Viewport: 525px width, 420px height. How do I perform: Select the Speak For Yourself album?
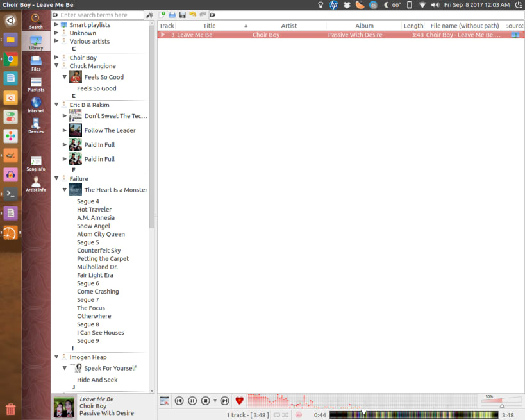click(x=110, y=368)
